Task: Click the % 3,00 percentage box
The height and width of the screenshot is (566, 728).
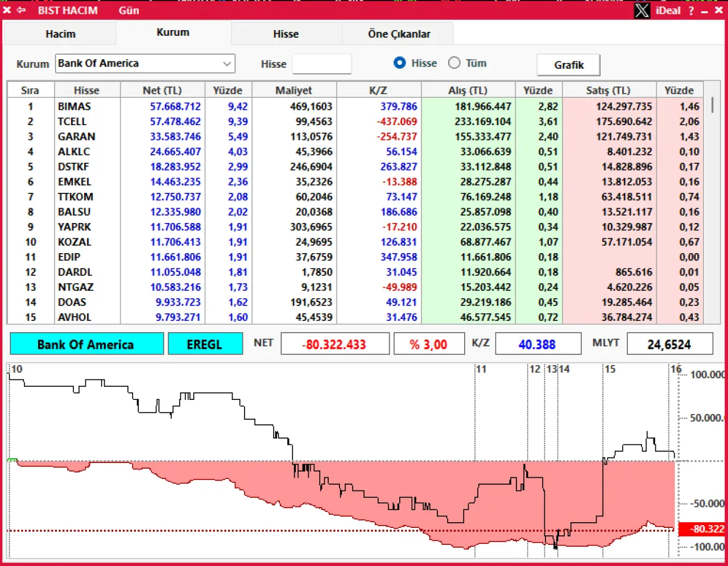Action: [x=429, y=344]
